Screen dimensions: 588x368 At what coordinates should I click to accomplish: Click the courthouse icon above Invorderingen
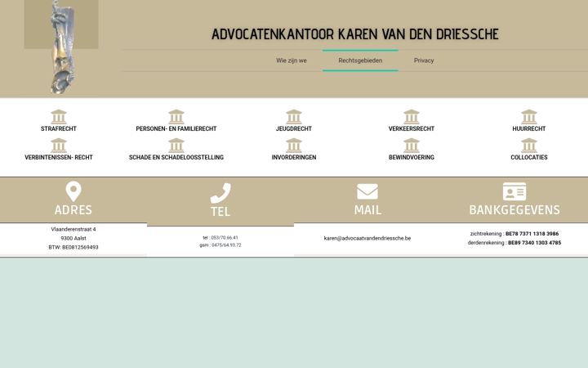point(294,146)
